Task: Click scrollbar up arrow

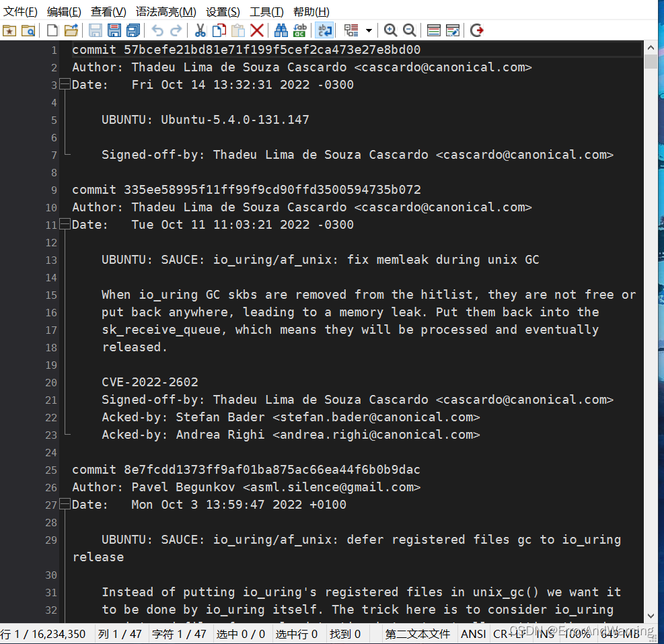Action: 651,48
